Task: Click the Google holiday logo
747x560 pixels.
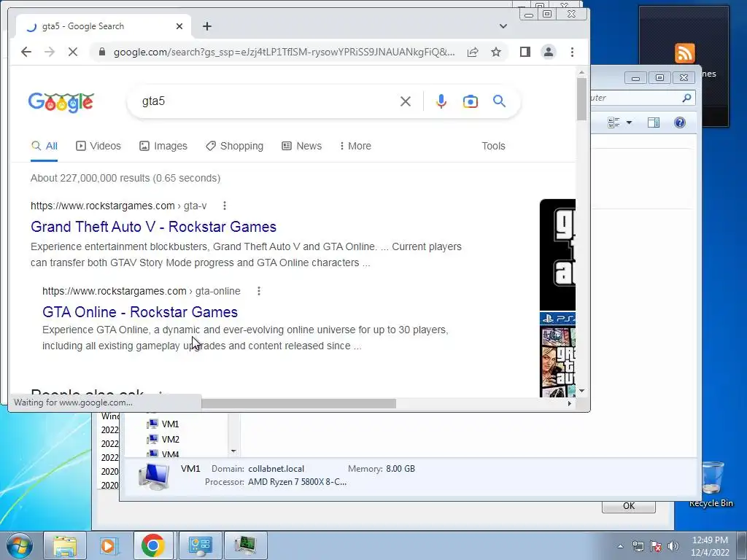Action: pyautogui.click(x=61, y=102)
